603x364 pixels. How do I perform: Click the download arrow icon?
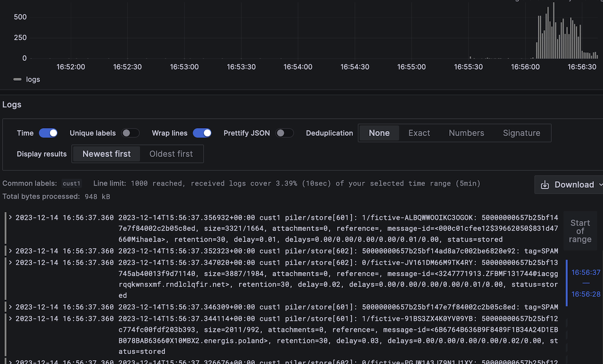coord(545,185)
